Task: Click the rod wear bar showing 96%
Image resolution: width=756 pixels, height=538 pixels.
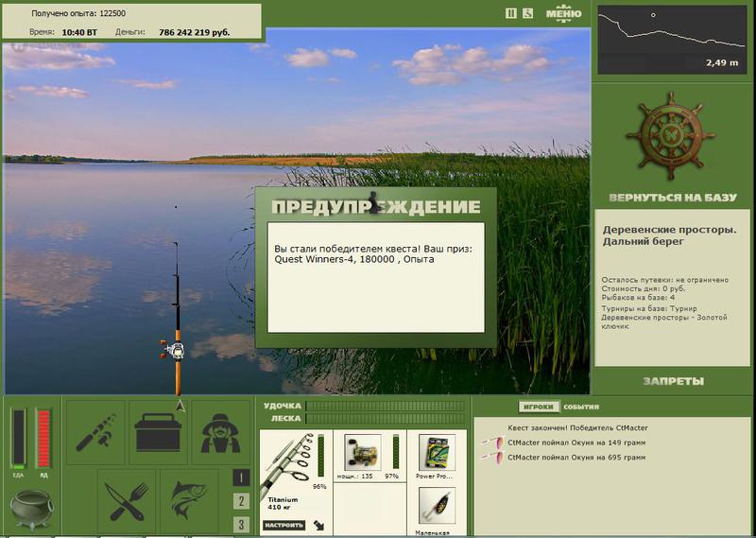Action: click(x=321, y=456)
